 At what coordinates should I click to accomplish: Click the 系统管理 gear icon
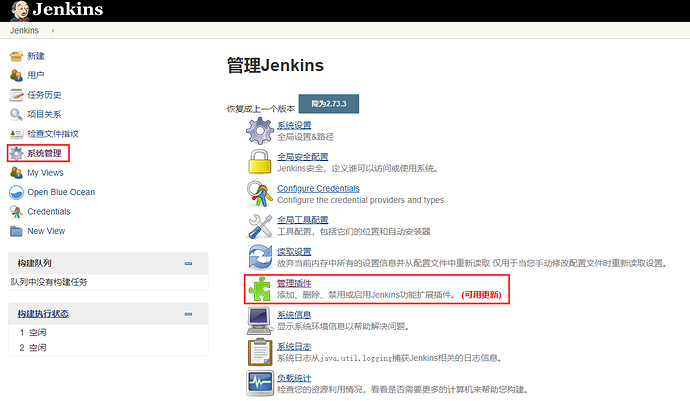point(16,153)
